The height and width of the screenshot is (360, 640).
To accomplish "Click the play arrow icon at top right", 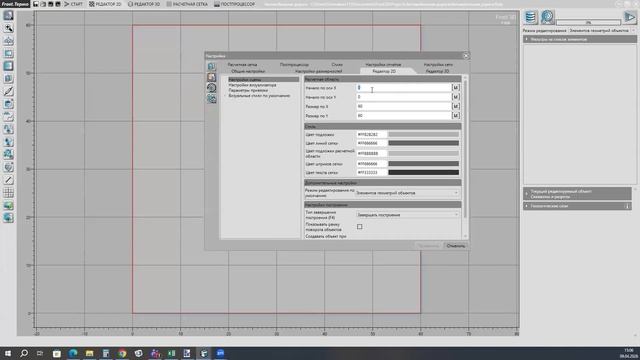I will coord(630,17).
